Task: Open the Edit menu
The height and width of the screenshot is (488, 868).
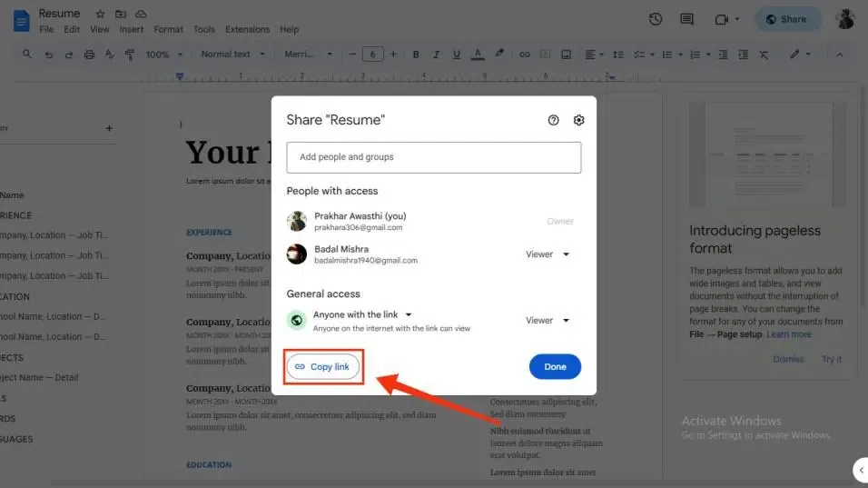Action: point(72,29)
